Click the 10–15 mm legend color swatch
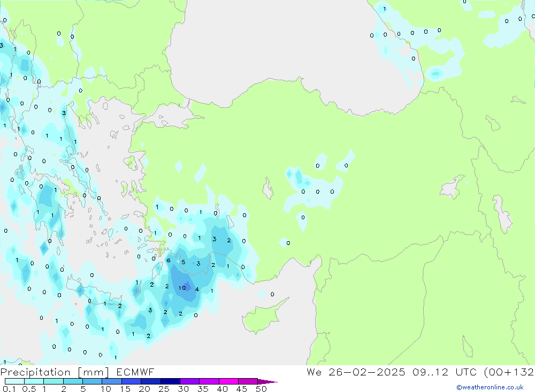 [x=112, y=381]
